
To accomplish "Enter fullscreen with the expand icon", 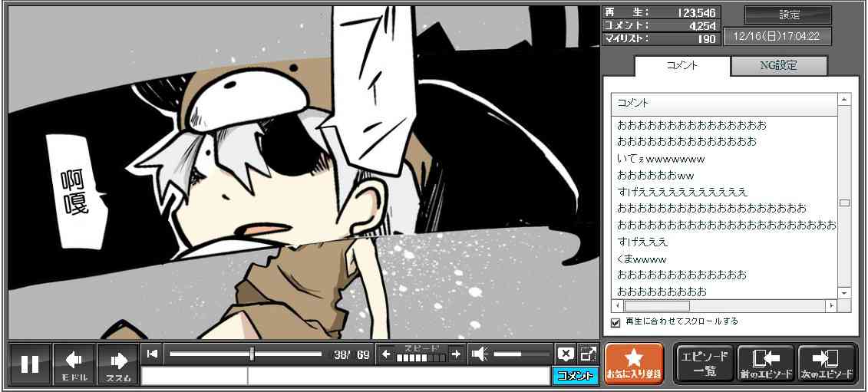I will 588,354.
